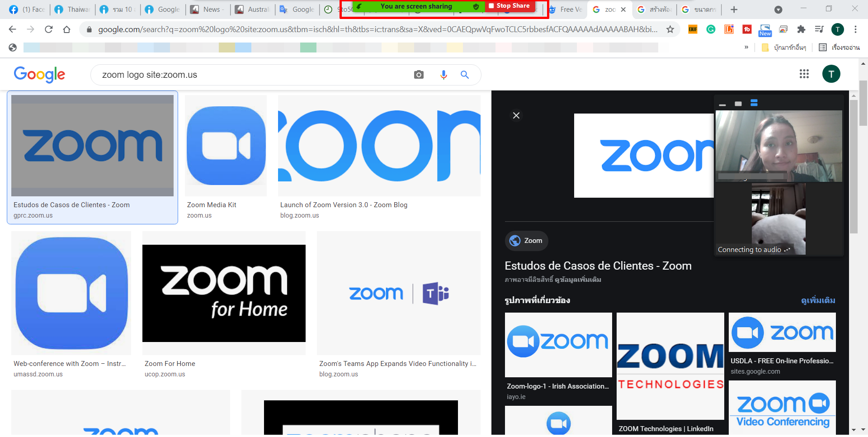The width and height of the screenshot is (868, 437).
Task: Open the Estudos de Casos de Clientes title link
Action: point(598,266)
